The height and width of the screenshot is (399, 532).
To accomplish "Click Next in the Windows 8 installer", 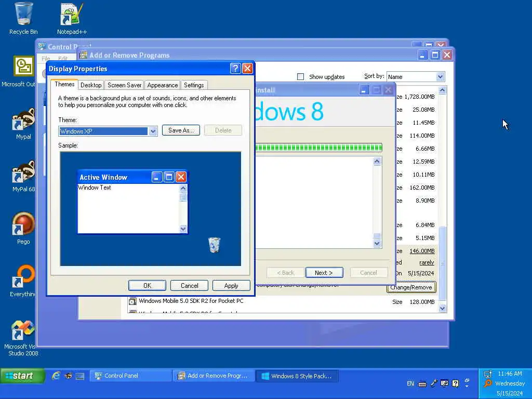I will pyautogui.click(x=324, y=273).
